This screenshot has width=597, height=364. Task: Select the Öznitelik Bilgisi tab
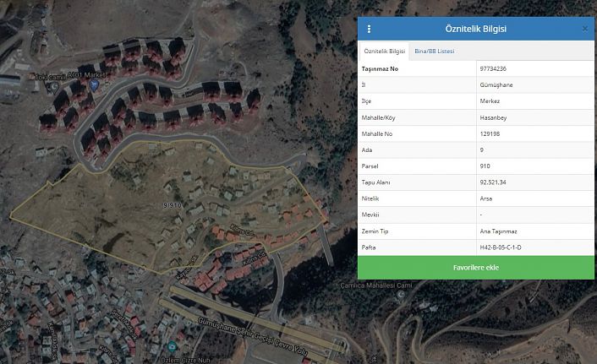384,52
